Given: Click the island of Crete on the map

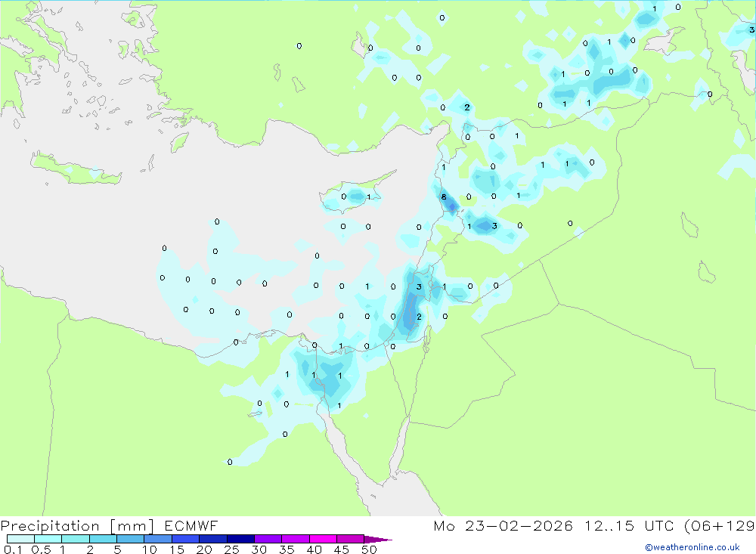Looking at the screenshot, I should [75, 169].
